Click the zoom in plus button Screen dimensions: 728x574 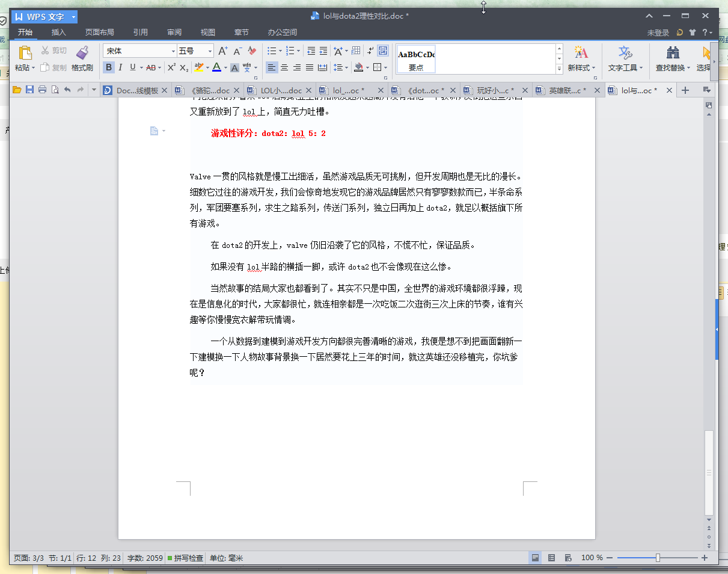coord(705,558)
